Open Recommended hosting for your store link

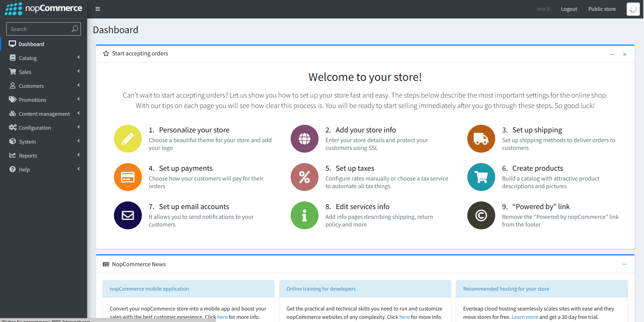(506, 289)
